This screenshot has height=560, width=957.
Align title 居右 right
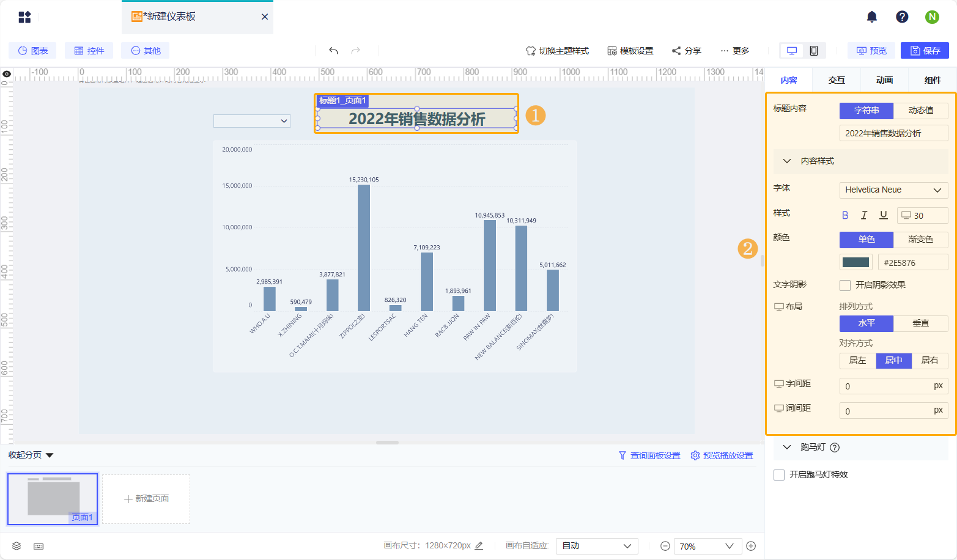point(930,361)
